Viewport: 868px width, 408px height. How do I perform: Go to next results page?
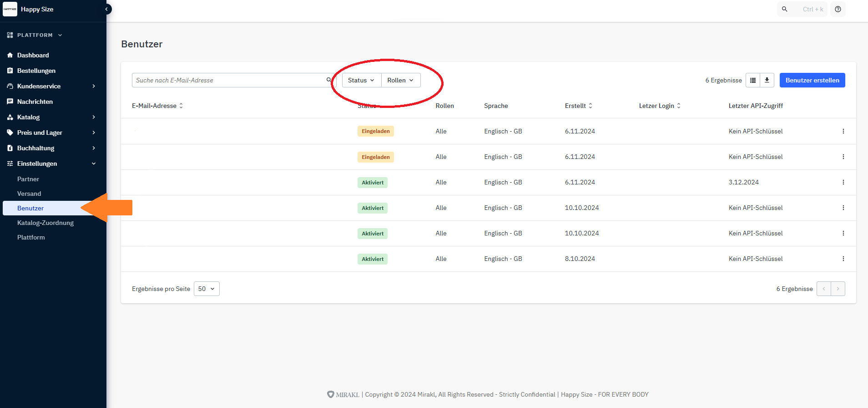[x=838, y=289]
